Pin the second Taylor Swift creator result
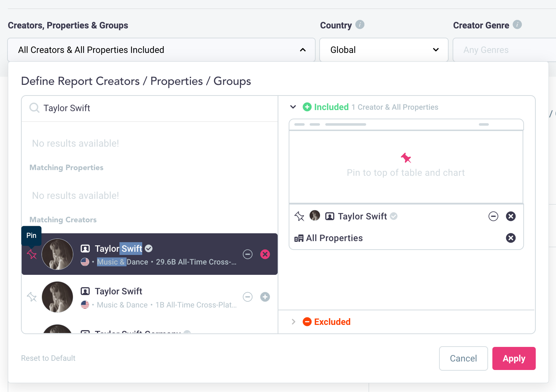This screenshot has height=392, width=556. (x=32, y=297)
